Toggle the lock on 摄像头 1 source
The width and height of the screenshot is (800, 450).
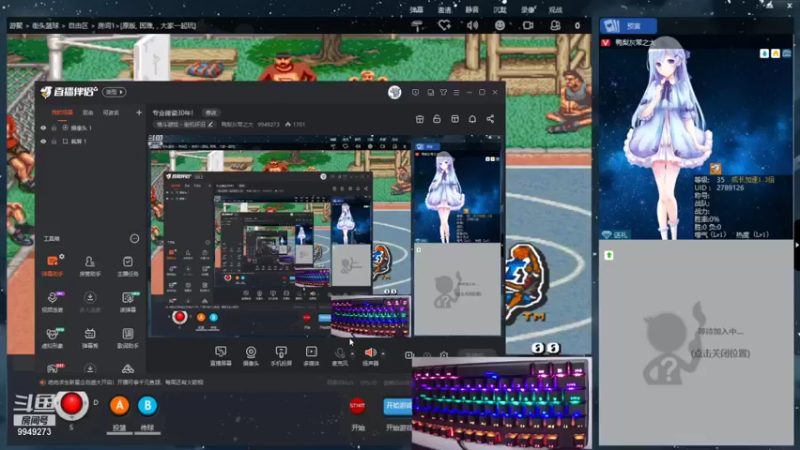pos(54,128)
